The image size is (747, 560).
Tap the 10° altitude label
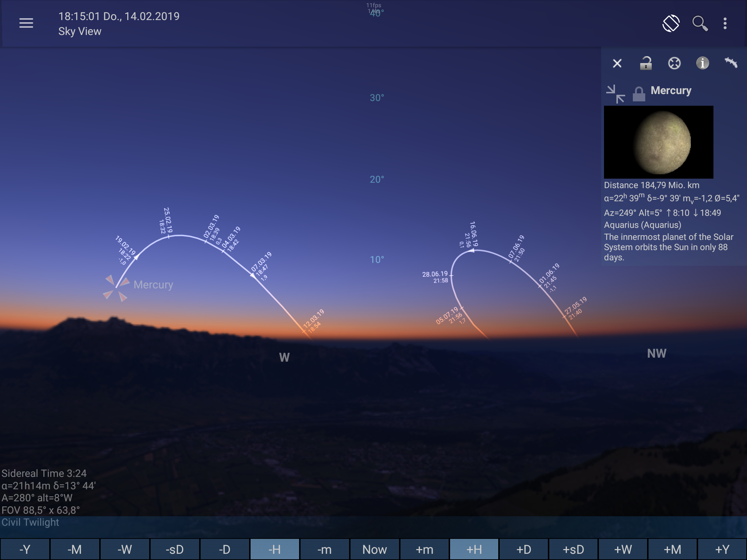pyautogui.click(x=377, y=260)
